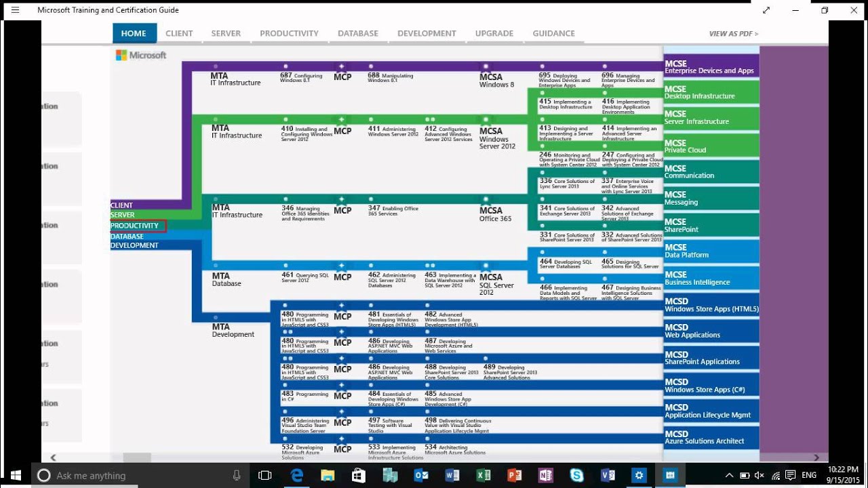This screenshot has height=488, width=868.
Task: Open File Explorer from the taskbar
Action: [x=328, y=475]
